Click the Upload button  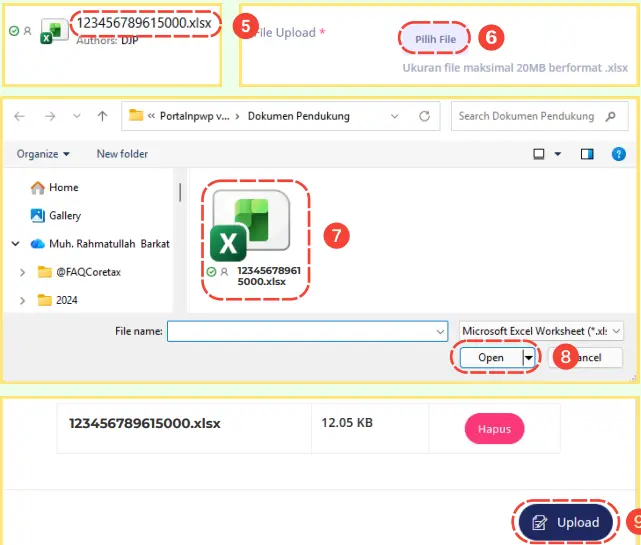565,522
